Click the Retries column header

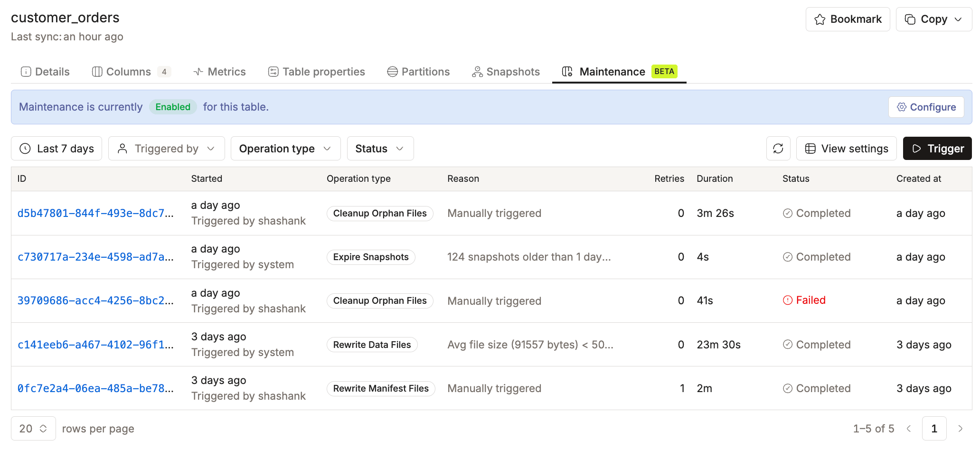pyautogui.click(x=669, y=178)
